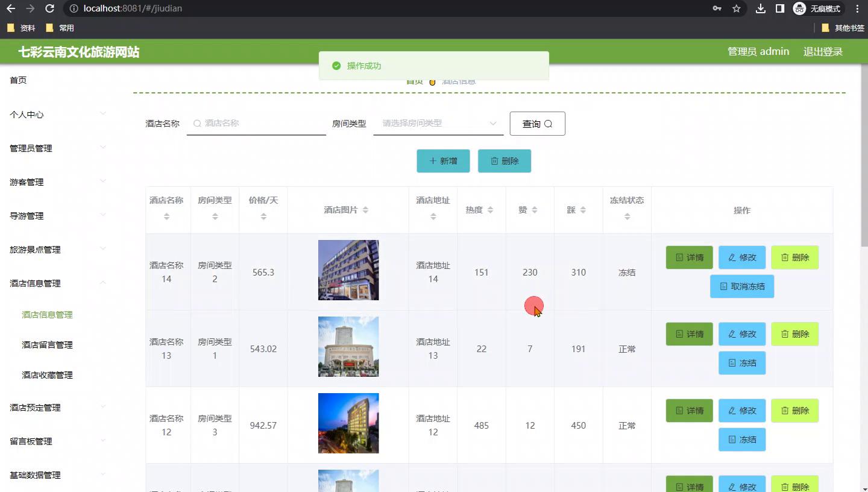The width and height of the screenshot is (868, 492).
Task: Bookmark this page with the star icon
Action: pos(736,8)
